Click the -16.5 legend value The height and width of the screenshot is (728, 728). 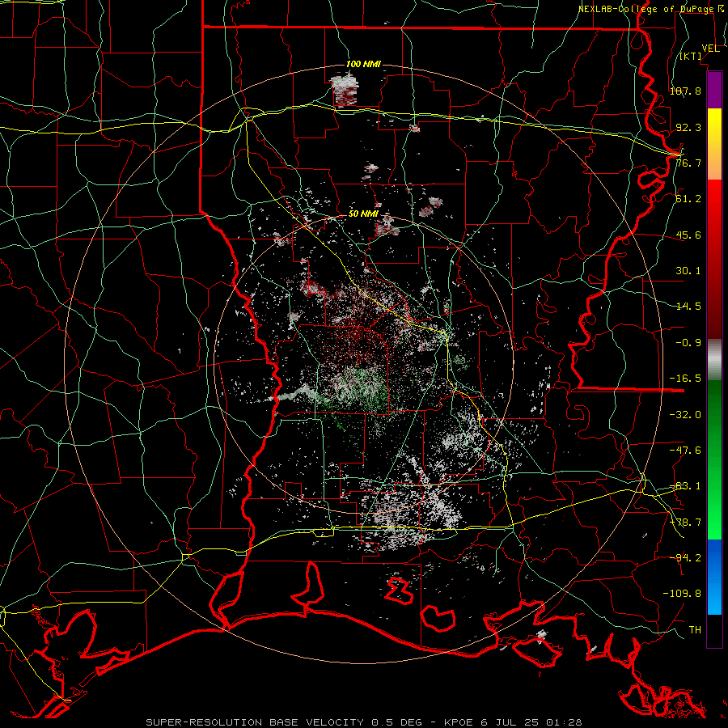tap(685, 379)
